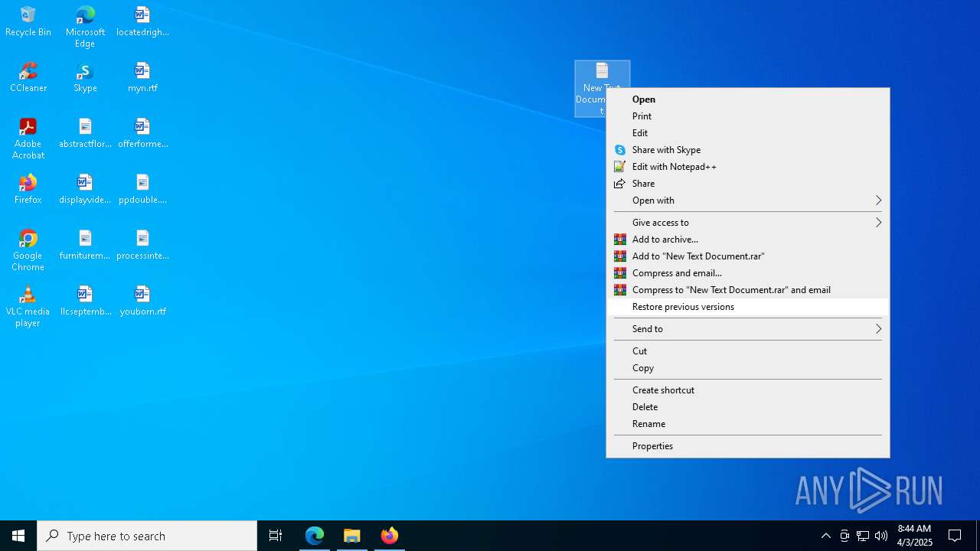The image size is (980, 551).
Task: Choose Restore previous versions entry
Action: tap(748, 307)
